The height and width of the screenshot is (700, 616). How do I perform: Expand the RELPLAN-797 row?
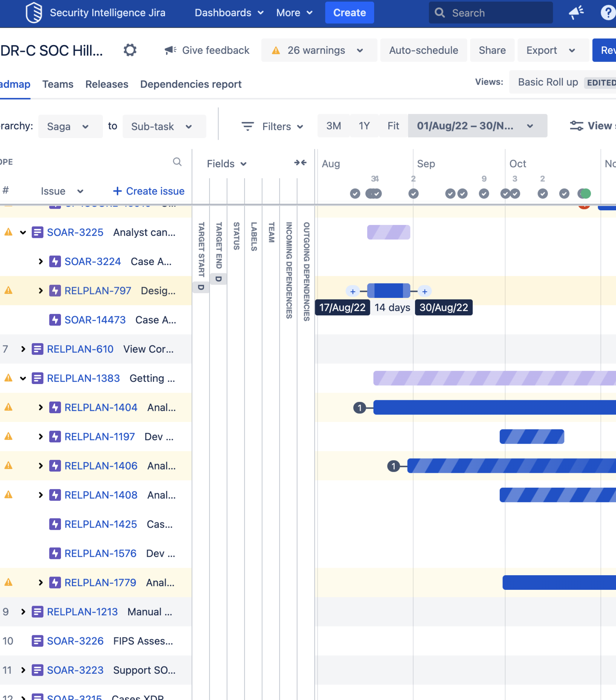click(x=41, y=291)
